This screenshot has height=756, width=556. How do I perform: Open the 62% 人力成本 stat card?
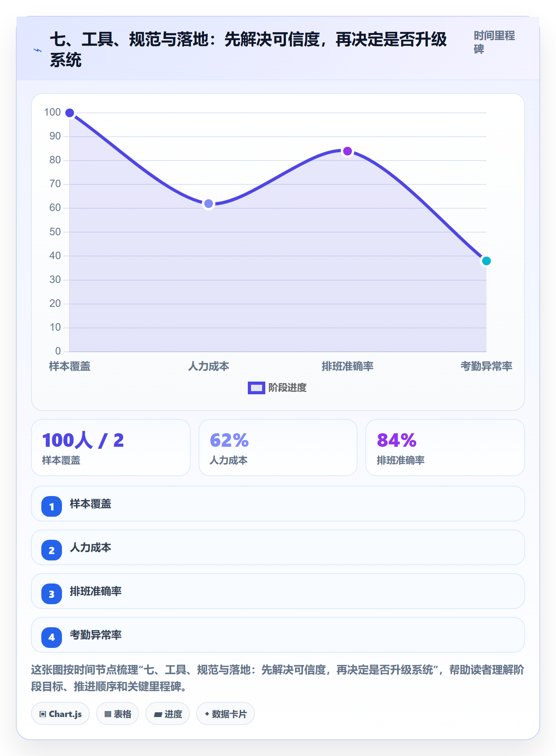pyautogui.click(x=278, y=448)
